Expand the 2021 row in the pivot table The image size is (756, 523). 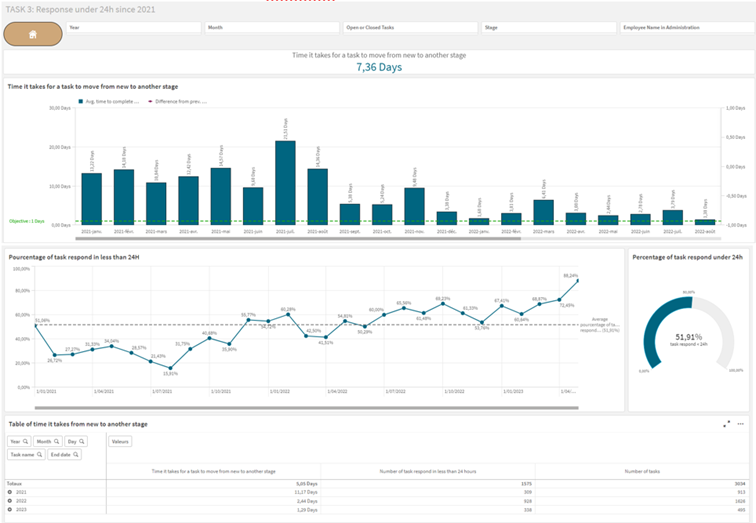pos(10,493)
